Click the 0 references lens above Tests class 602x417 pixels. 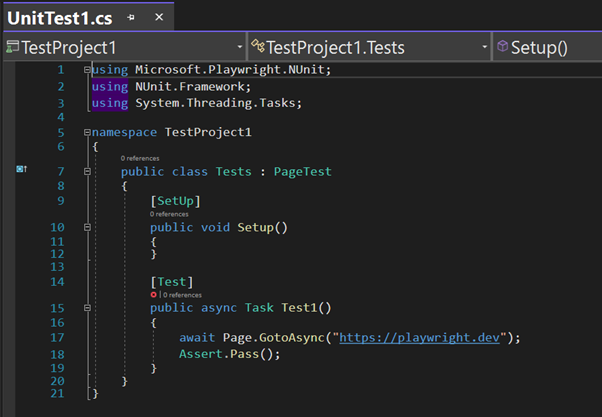click(x=140, y=159)
